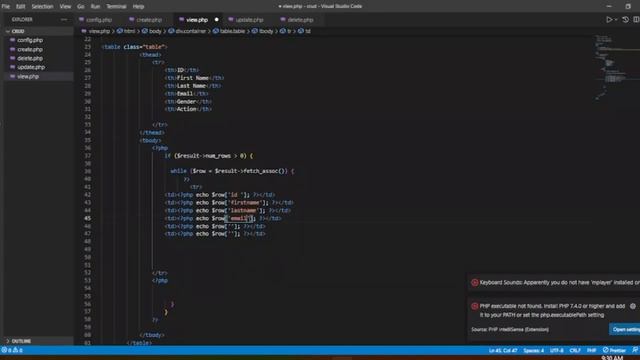Screen dimensions: 640x360
Task: Open errors and warnings in status bar
Action: [x=12, y=350]
